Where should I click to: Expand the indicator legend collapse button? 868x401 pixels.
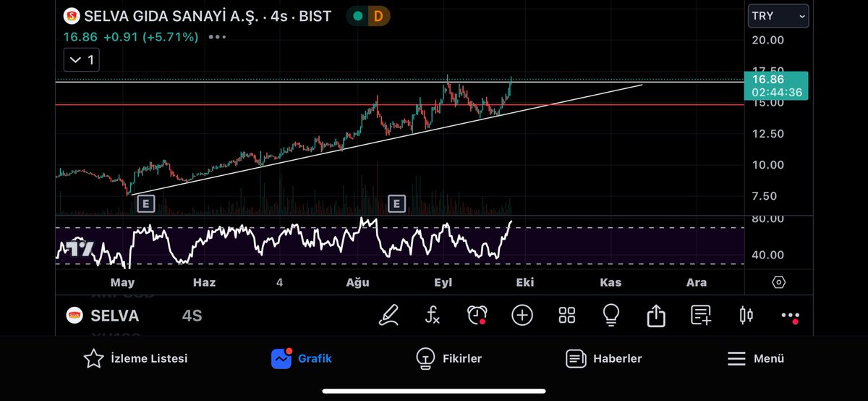point(81,60)
